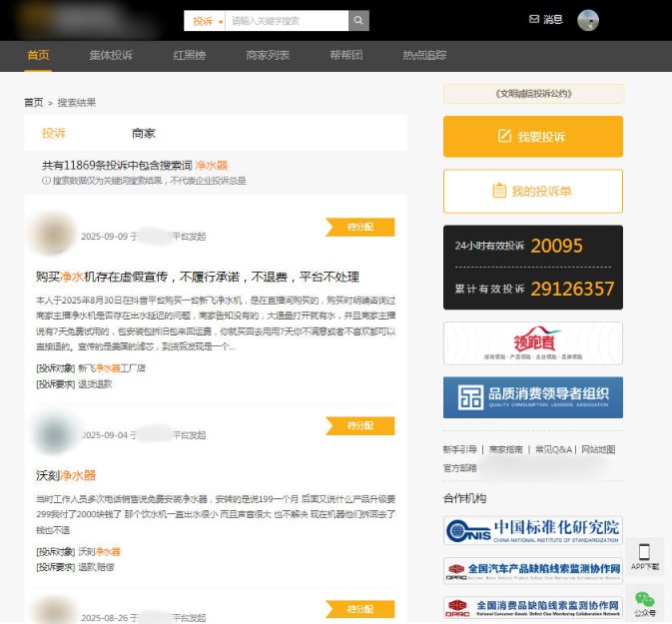Open the 消息 envelope icon

click(534, 19)
